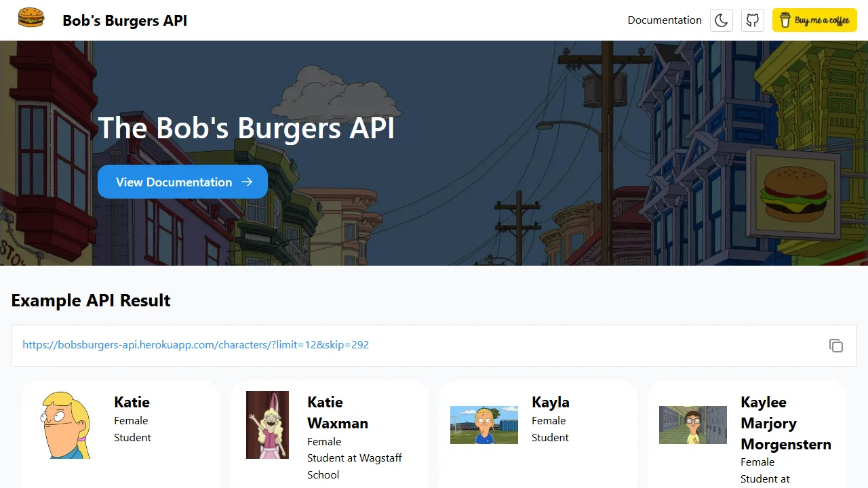The image size is (868, 488).
Task: Click the Example API Result heading
Action: pyautogui.click(x=90, y=300)
